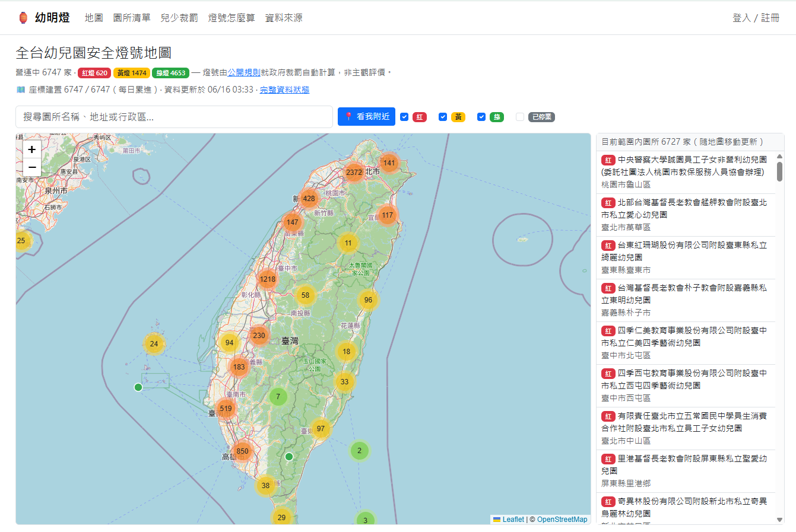Uncheck the 紅 red light filter checkbox
Image resolution: width=796 pixels, height=532 pixels.
(404, 117)
